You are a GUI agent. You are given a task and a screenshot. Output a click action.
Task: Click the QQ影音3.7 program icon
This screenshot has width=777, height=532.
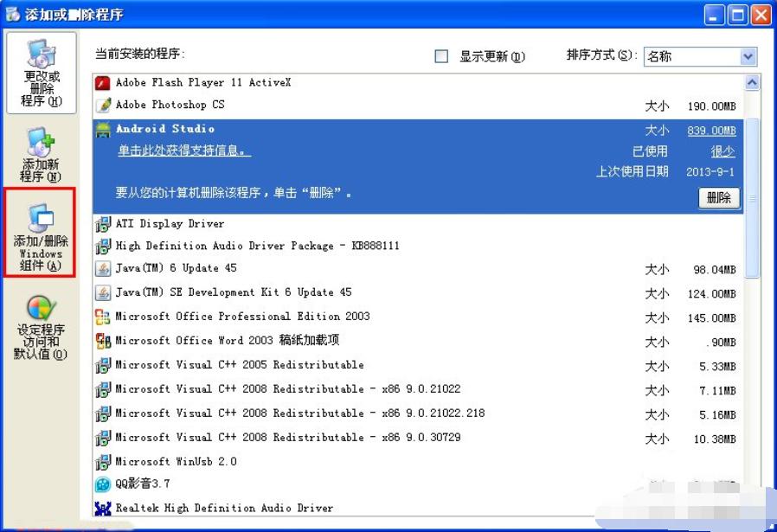103,484
